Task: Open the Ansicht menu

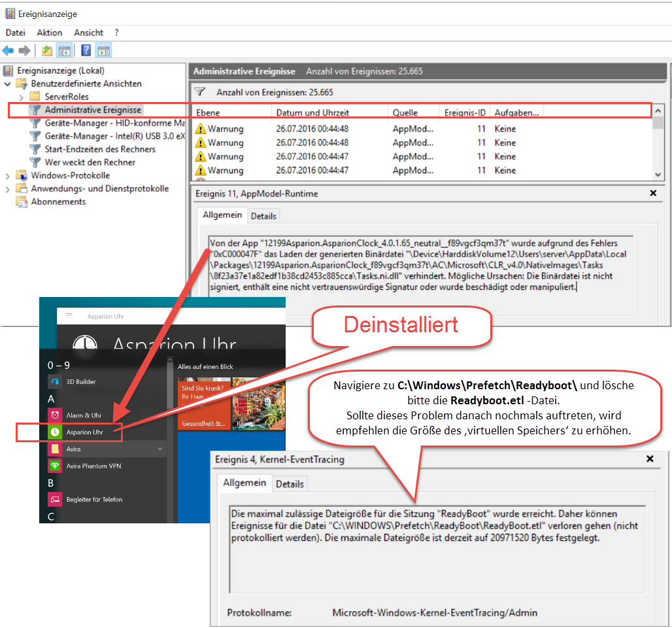Action: point(88,32)
